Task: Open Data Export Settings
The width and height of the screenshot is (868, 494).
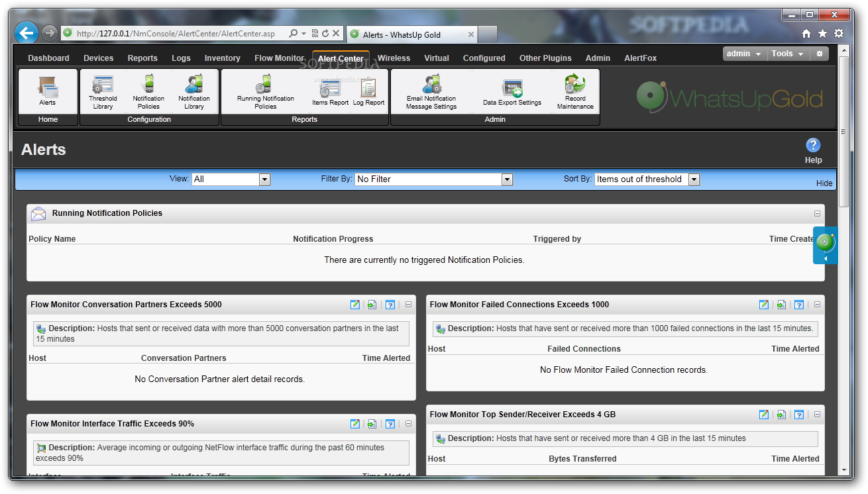Action: pos(512,92)
